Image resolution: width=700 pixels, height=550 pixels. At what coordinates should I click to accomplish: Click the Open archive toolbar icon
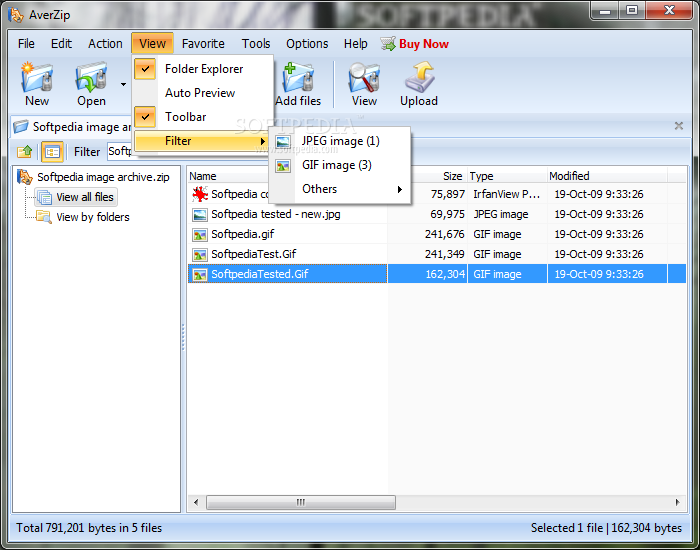pyautogui.click(x=92, y=77)
